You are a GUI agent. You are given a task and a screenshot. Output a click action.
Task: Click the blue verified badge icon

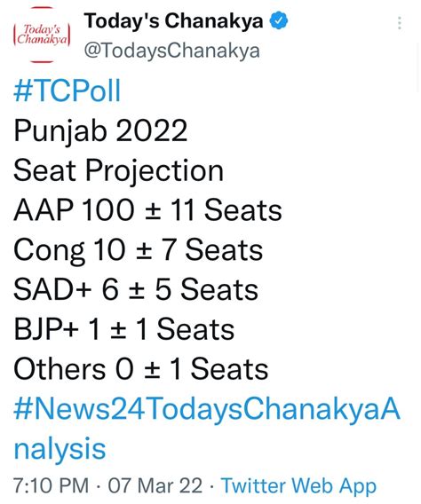pyautogui.click(x=279, y=20)
